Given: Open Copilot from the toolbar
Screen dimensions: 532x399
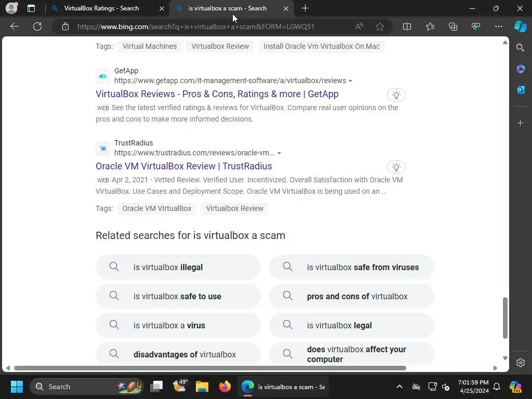Looking at the screenshot, I should [520, 26].
